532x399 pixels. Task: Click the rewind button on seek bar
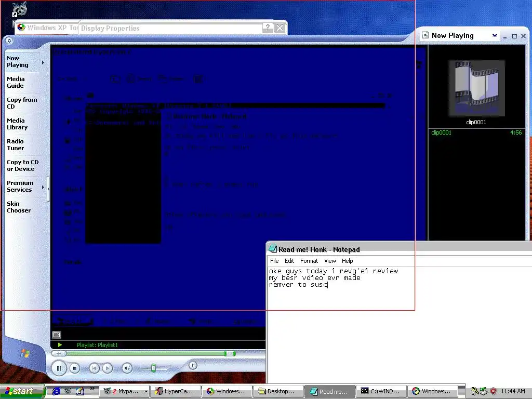pos(59,353)
